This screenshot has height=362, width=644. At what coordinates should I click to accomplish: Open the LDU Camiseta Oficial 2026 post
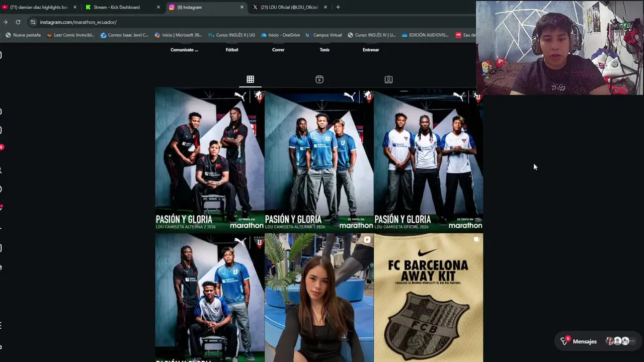pos(429,159)
